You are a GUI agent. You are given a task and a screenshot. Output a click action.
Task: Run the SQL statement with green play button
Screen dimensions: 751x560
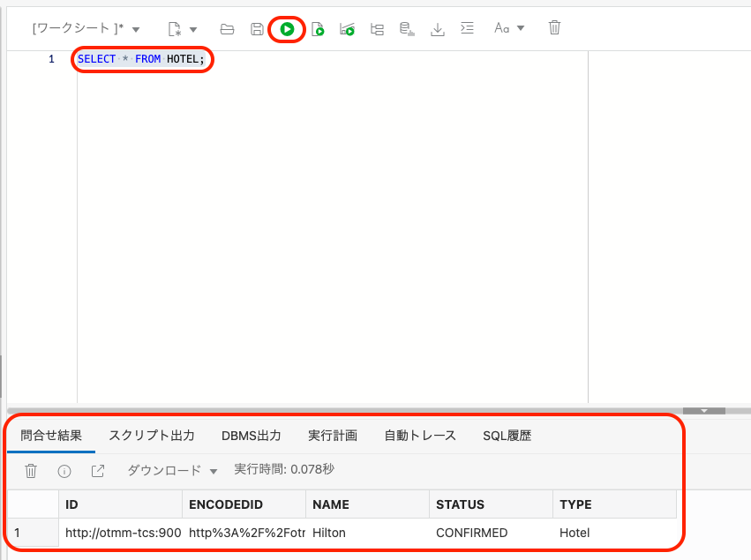point(287,29)
